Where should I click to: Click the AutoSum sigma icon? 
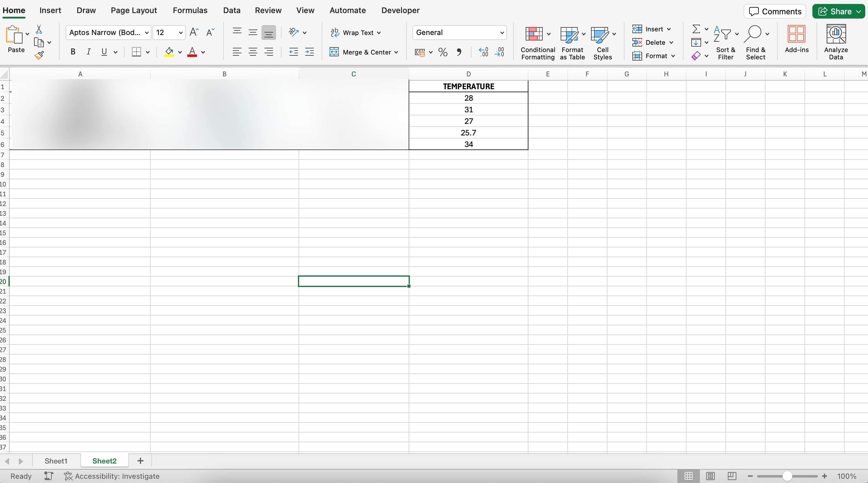point(696,29)
